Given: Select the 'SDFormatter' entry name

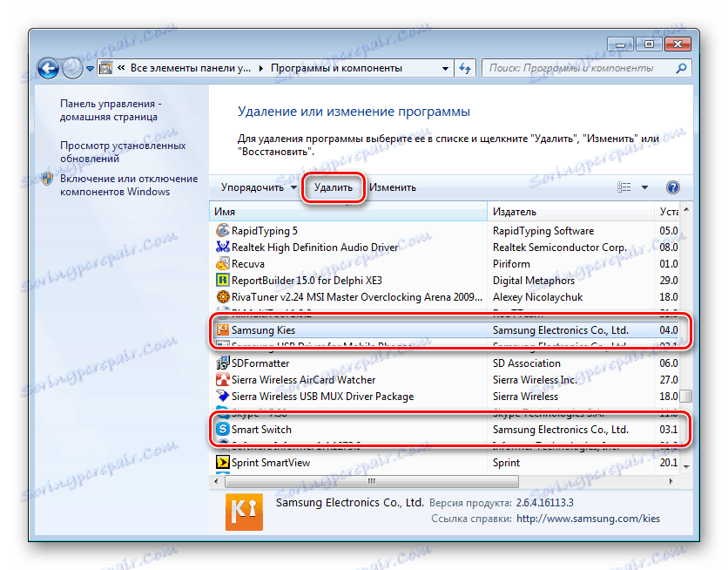Looking at the screenshot, I should click(x=260, y=363).
